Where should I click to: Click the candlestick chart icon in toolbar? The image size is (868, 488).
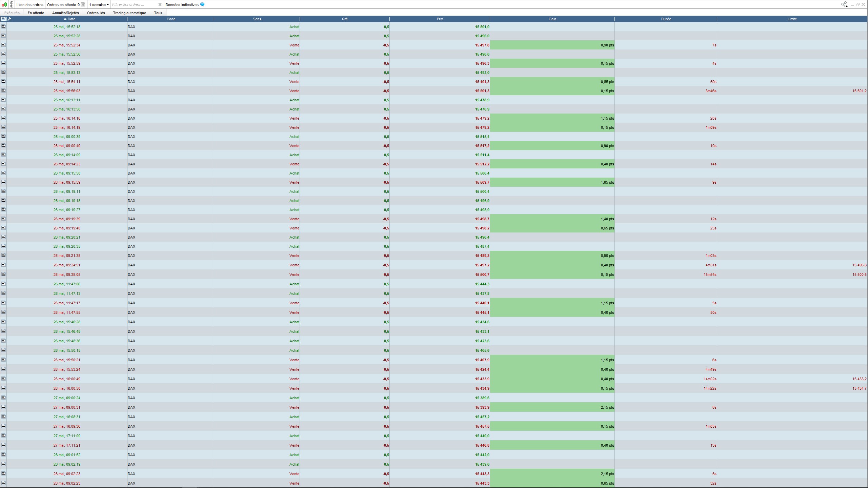[x=4, y=5]
